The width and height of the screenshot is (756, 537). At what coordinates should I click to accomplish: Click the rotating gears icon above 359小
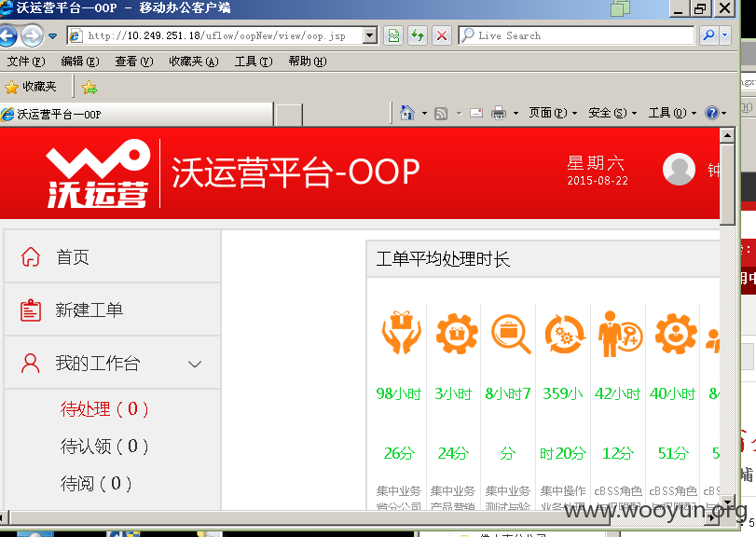[x=565, y=334]
